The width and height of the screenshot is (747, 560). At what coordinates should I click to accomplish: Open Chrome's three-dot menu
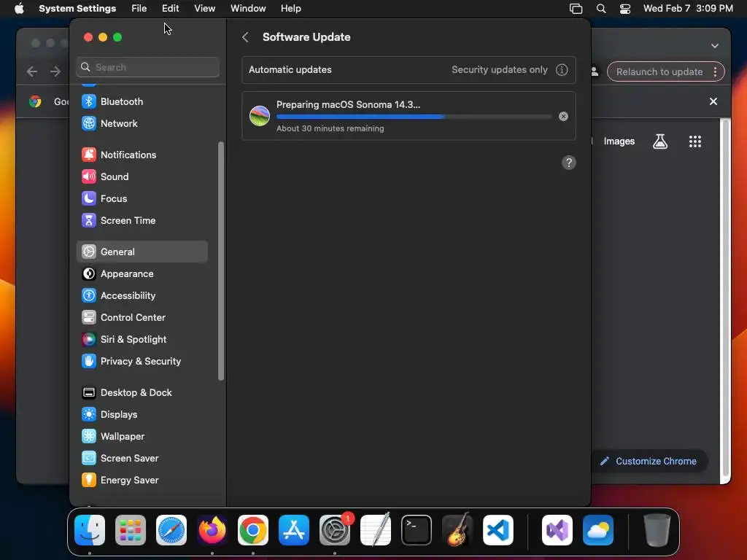pos(715,72)
